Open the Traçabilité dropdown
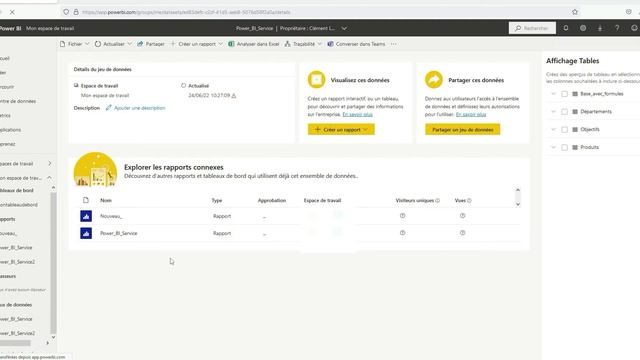640x360 pixels. click(303, 44)
